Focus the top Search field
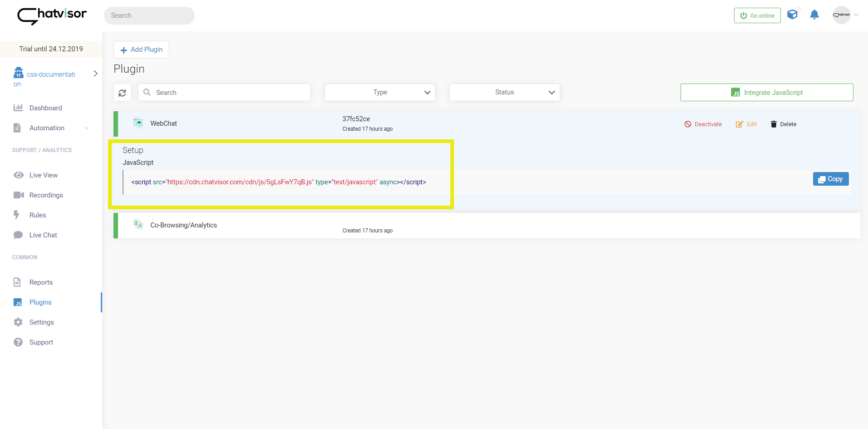868x429 pixels. (x=149, y=15)
